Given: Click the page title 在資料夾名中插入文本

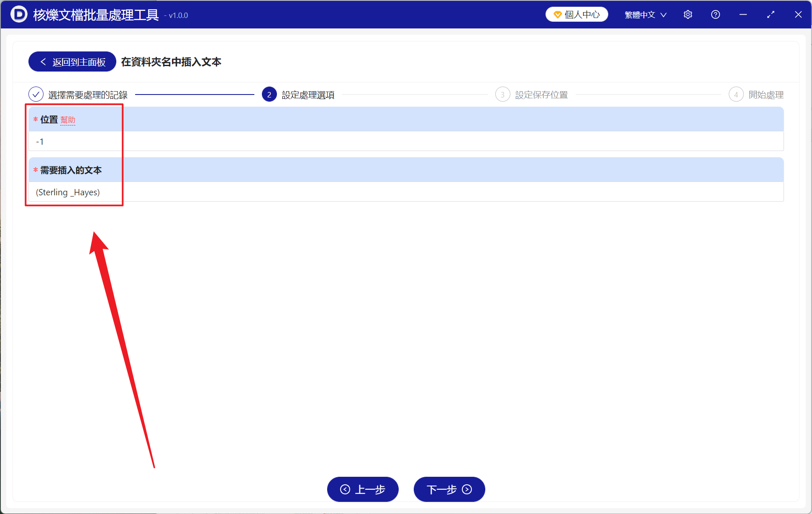Looking at the screenshot, I should (171, 62).
